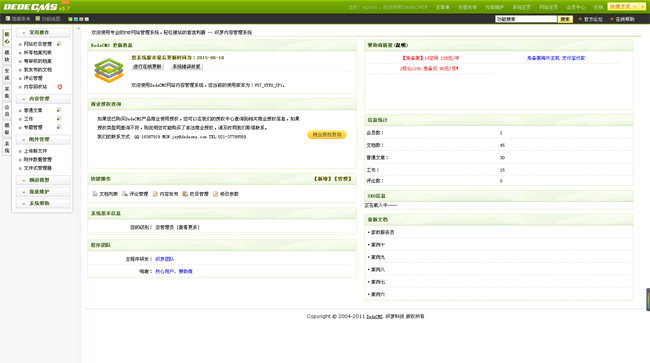Click the 修改参数 quick-operation icon
This screenshot has height=363, width=650.
point(216,194)
